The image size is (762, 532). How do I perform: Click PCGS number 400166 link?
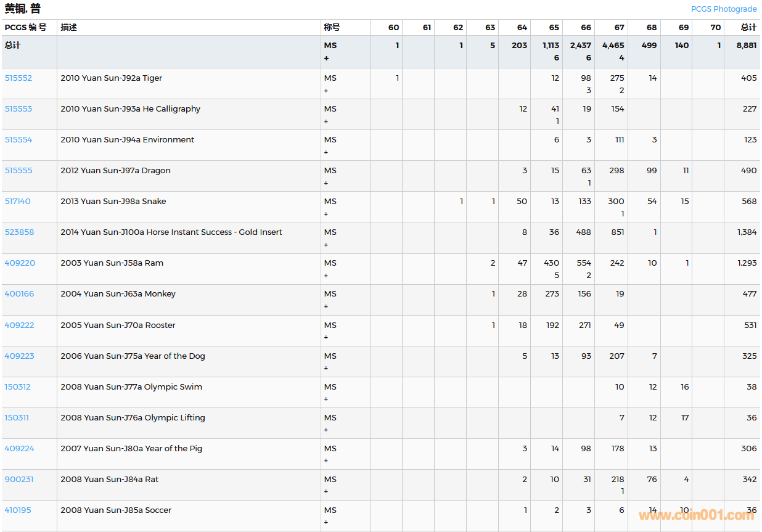pyautogui.click(x=19, y=294)
